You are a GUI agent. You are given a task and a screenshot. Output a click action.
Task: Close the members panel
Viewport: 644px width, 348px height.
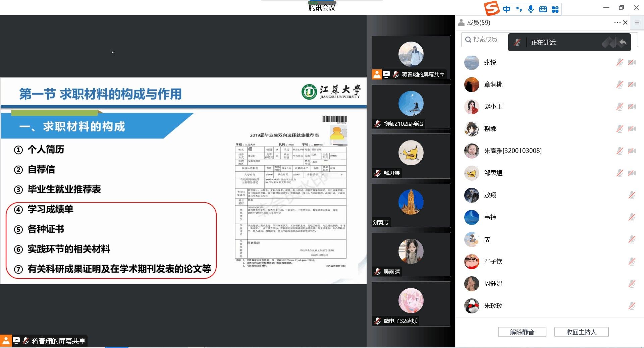(x=625, y=22)
